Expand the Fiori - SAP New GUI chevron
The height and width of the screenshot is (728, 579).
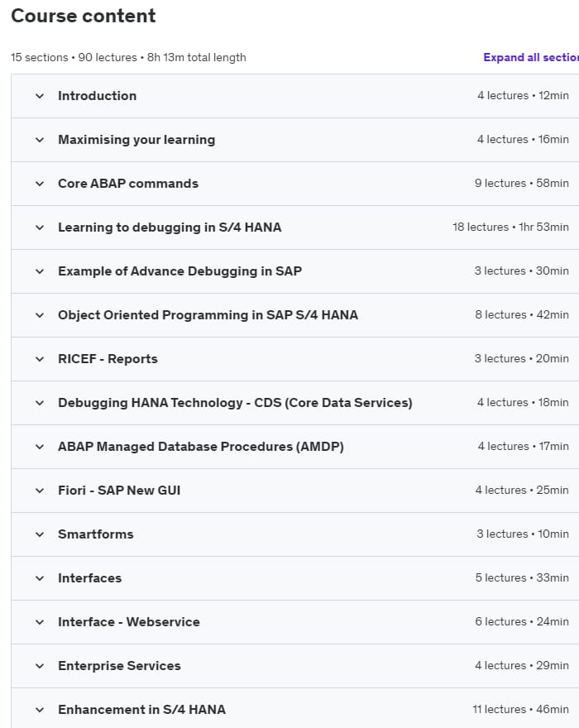pyautogui.click(x=40, y=491)
